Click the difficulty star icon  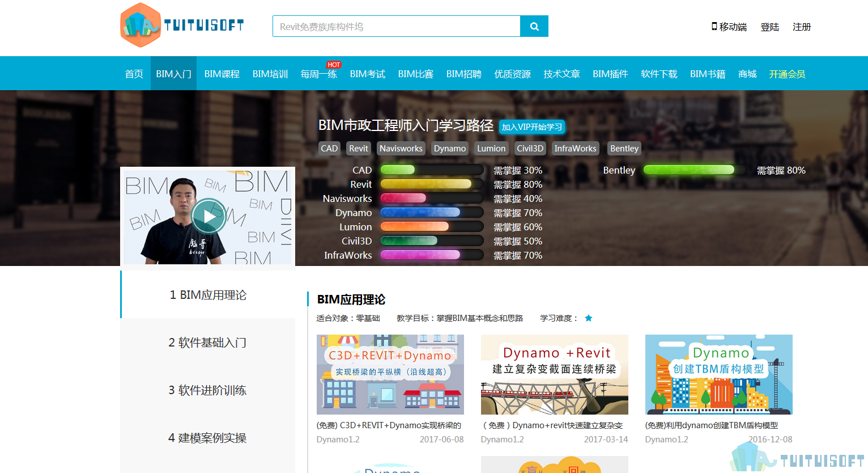(589, 318)
